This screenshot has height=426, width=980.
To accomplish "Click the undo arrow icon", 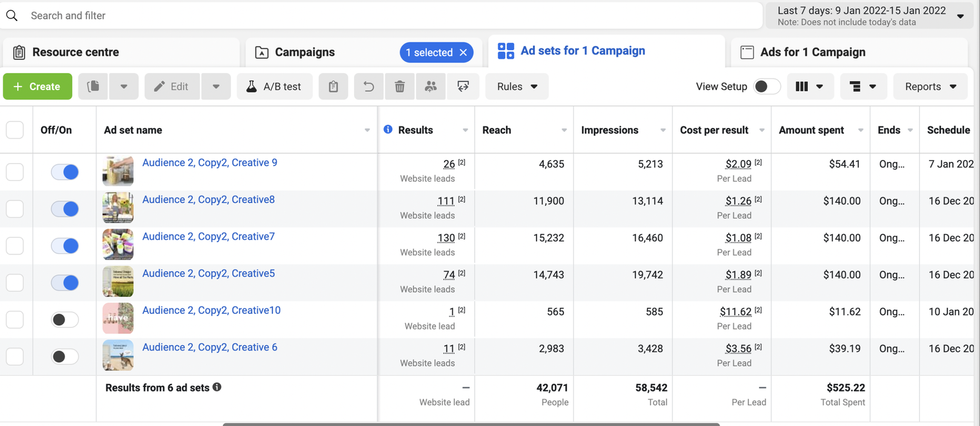I will [x=369, y=86].
